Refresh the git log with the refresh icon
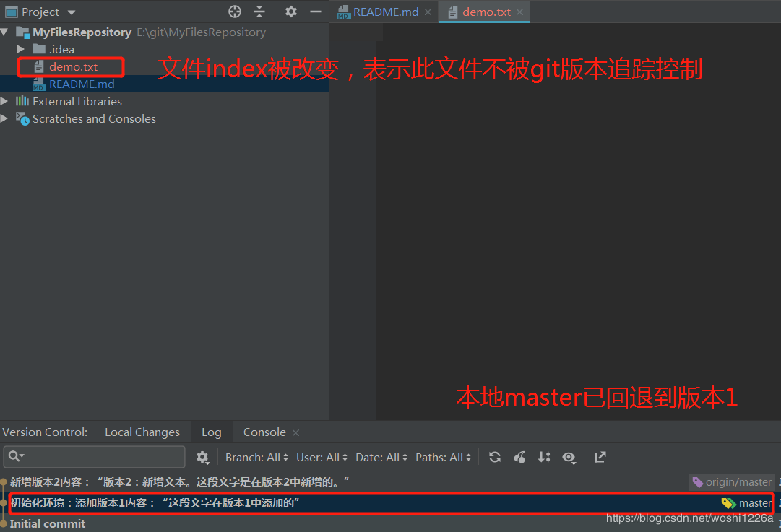 (495, 457)
